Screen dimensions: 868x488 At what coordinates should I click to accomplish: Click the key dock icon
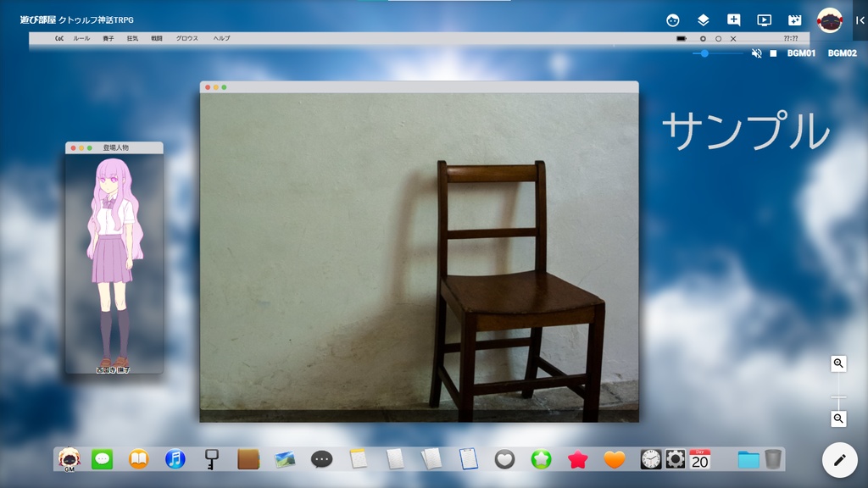[211, 459]
